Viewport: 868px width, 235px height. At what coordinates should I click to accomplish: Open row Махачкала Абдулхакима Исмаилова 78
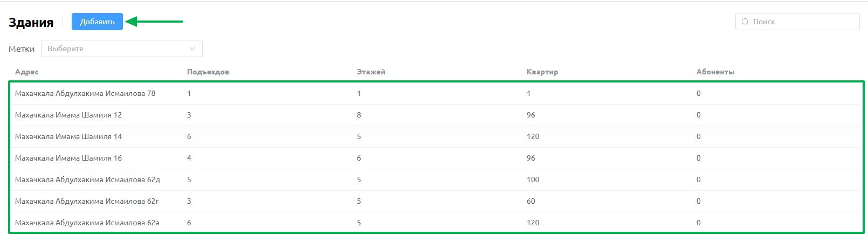tap(436, 93)
